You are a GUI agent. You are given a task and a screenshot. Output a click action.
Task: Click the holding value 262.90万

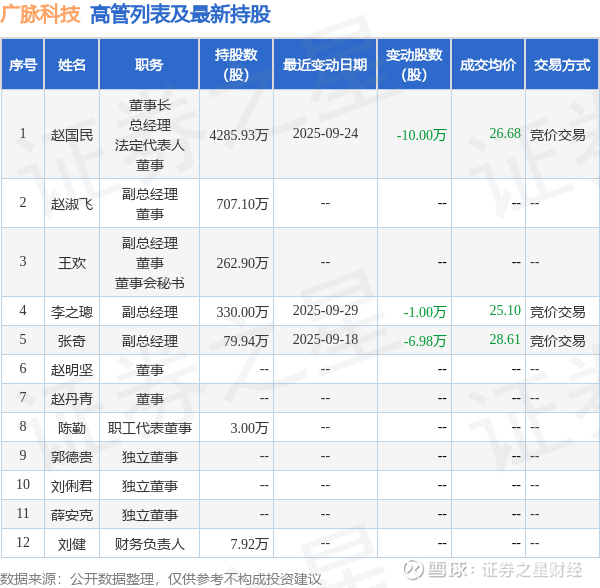click(x=242, y=263)
